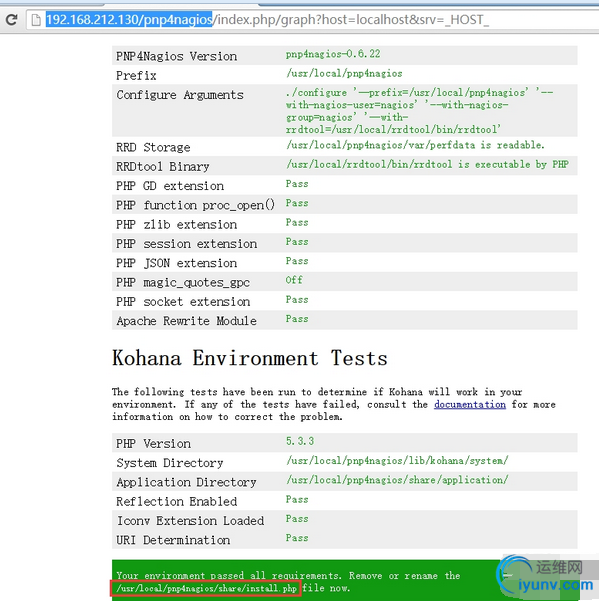Click the install.php path in green banner
Screen dimensions: 599x601
(206, 588)
